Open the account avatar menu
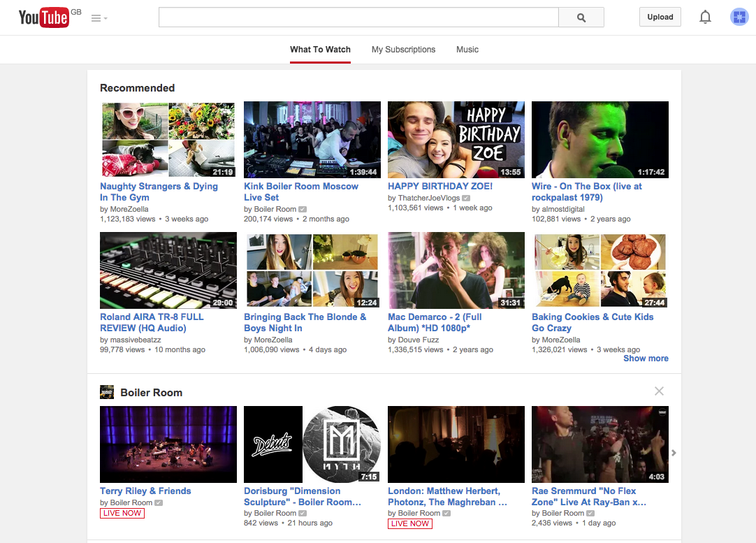Viewport: 756px width, 543px height. (x=739, y=17)
